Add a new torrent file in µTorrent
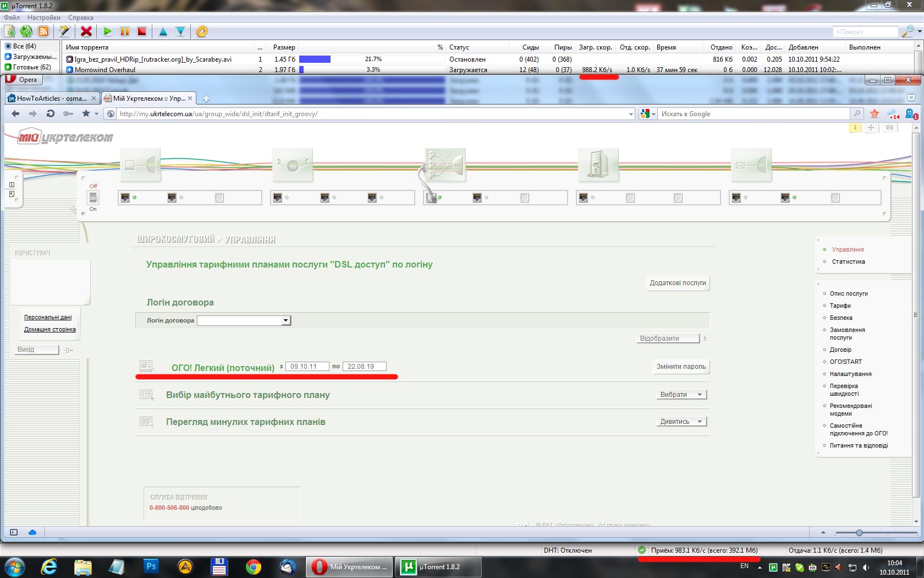Image resolution: width=924 pixels, height=578 pixels. (x=9, y=31)
